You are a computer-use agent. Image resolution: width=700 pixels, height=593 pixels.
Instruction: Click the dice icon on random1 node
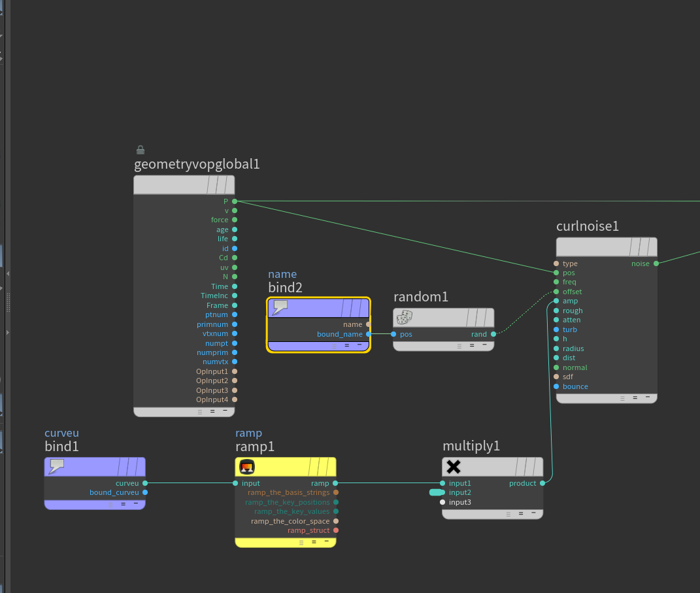[x=405, y=318]
